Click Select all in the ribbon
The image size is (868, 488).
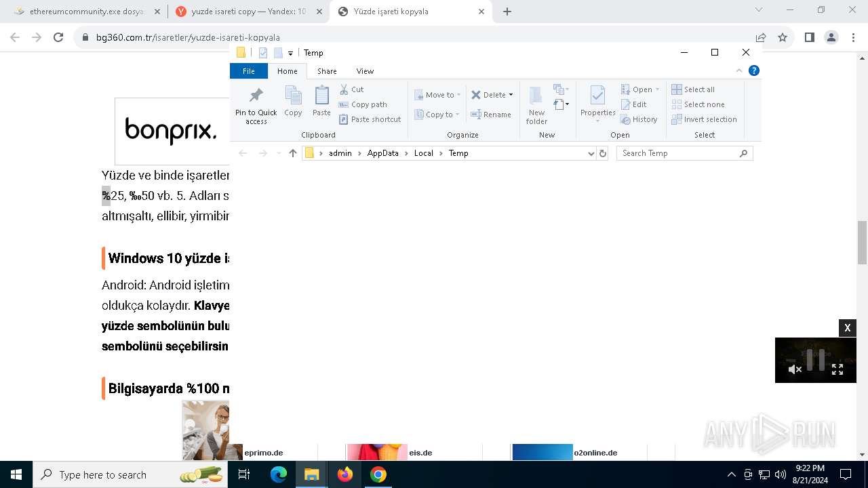tap(693, 89)
